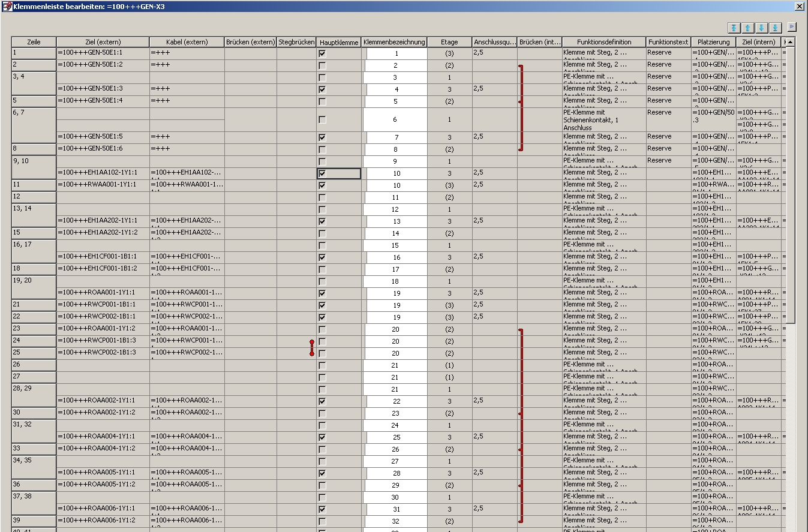Uncheck Hauptklemme for terminal 13
808x532 pixels.
click(x=322, y=222)
